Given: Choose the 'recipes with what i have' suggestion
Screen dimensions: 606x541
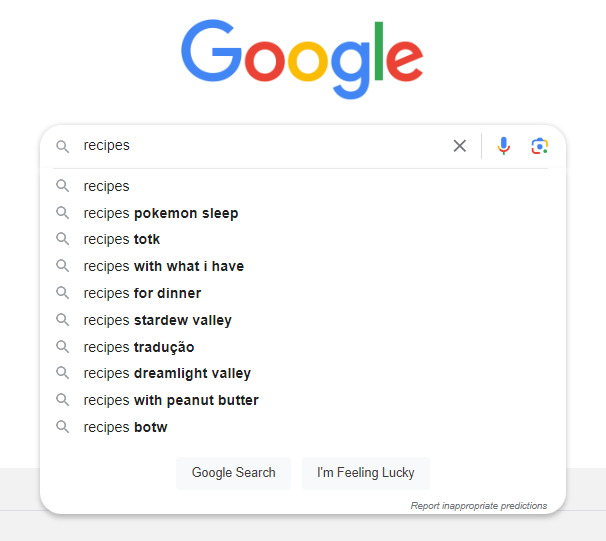Looking at the screenshot, I should (x=164, y=266).
